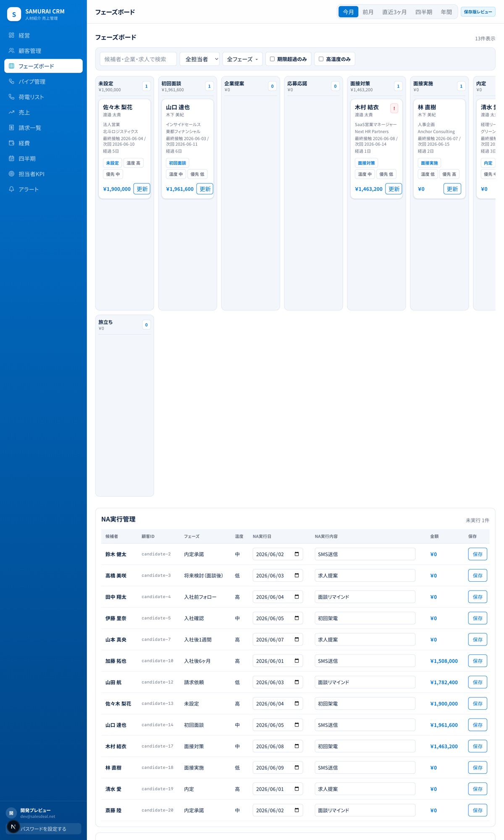Click 更新 on 佐々木 梨花 card

[142, 189]
